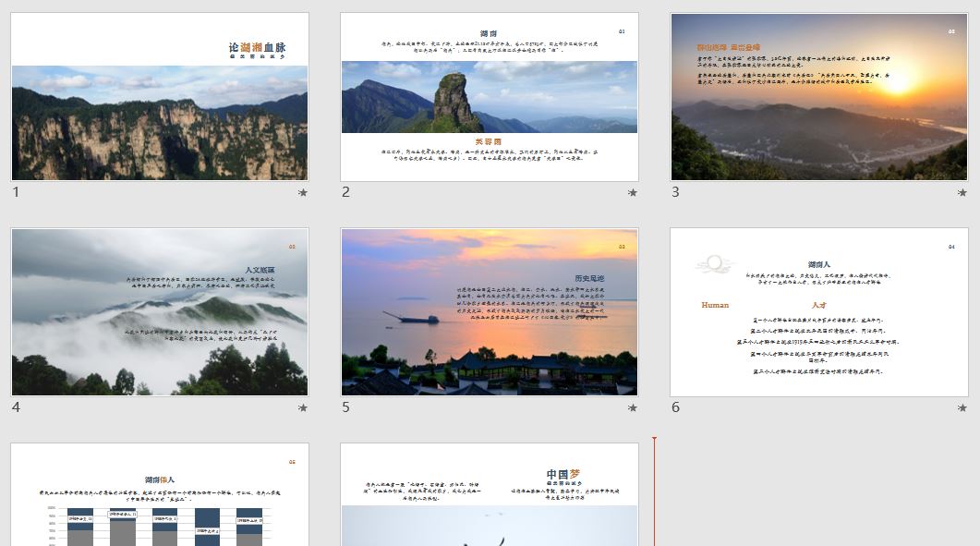The height and width of the screenshot is (546, 980).
Task: Click the transition star under slide 1
Action: click(x=302, y=192)
